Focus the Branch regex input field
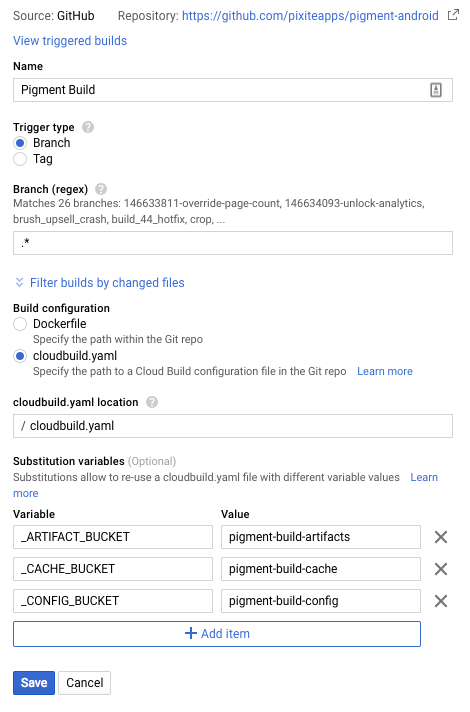Screen dimensions: 470x712 [233, 243]
